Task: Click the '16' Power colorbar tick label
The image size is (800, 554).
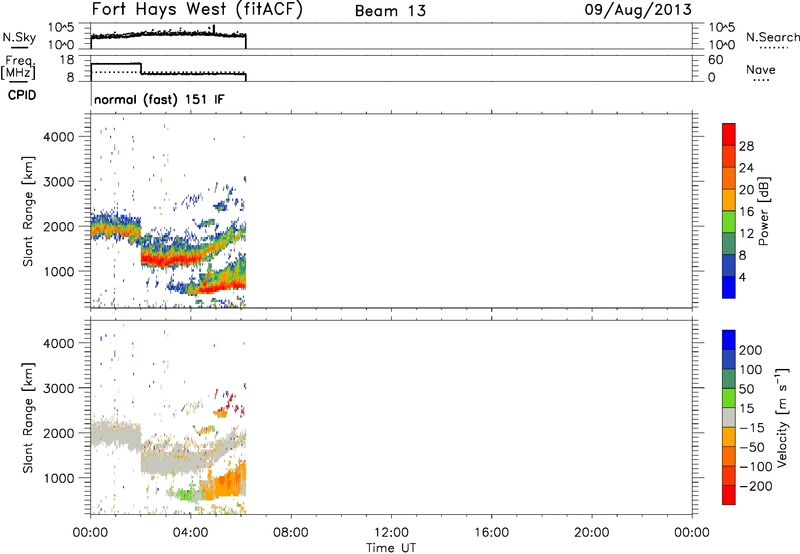Action: click(746, 212)
